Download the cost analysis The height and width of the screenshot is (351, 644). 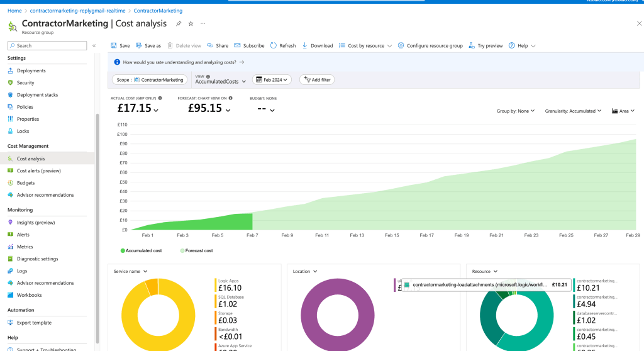(318, 46)
